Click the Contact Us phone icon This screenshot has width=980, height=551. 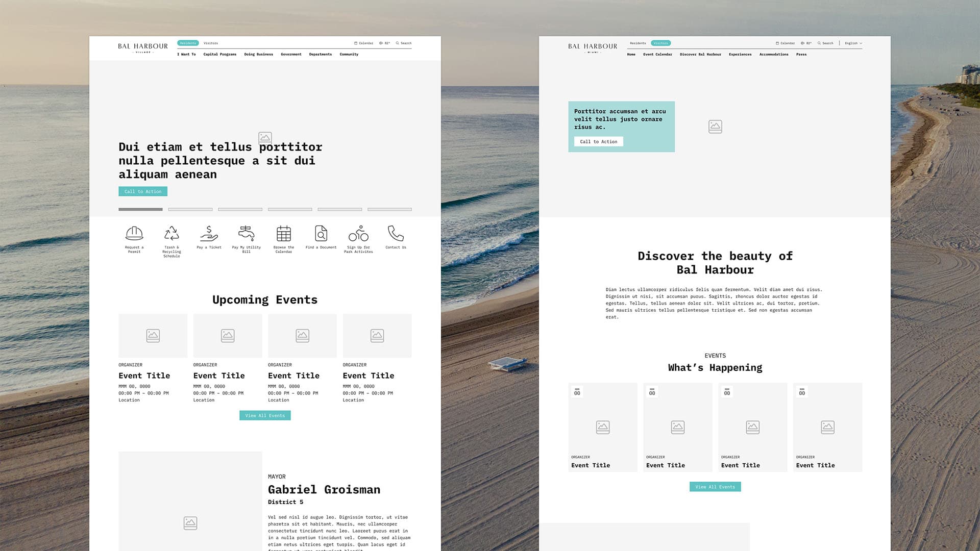click(396, 234)
